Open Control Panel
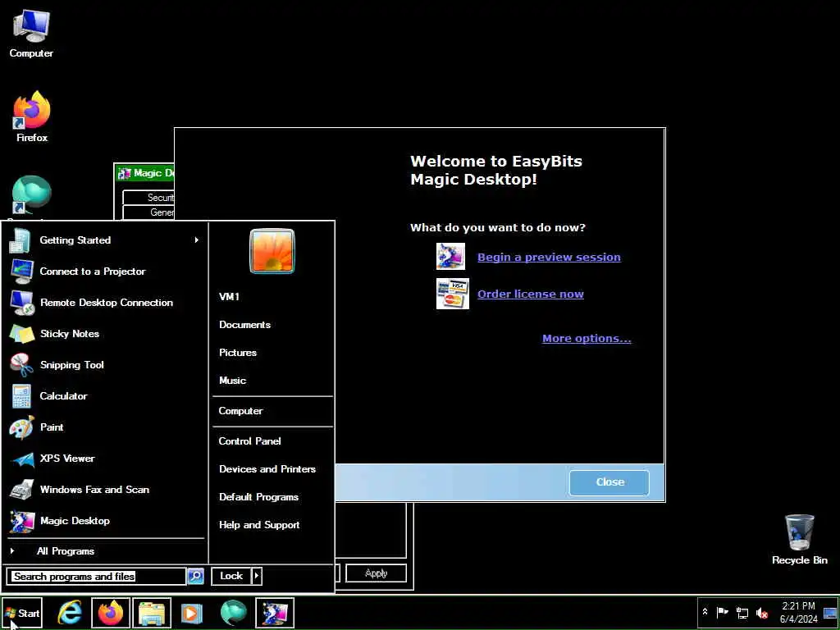This screenshot has height=630, width=840. point(249,441)
